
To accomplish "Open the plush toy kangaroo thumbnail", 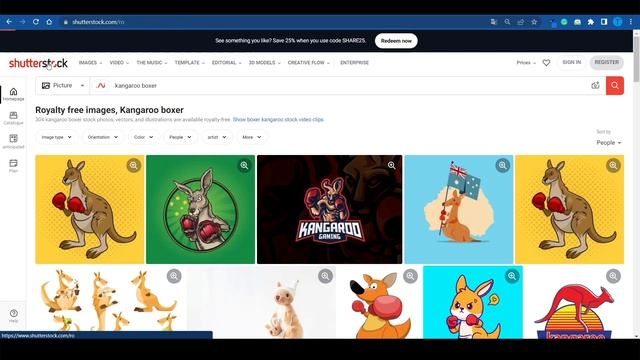I will (261, 302).
